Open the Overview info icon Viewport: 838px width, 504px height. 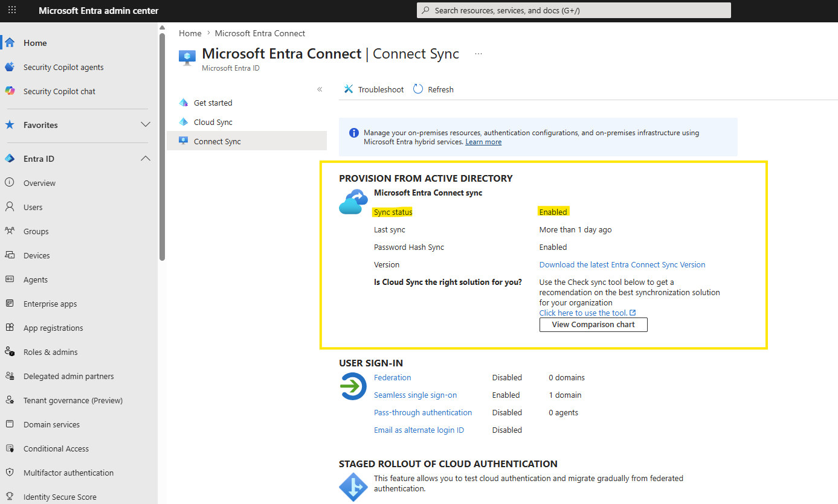[x=10, y=183]
